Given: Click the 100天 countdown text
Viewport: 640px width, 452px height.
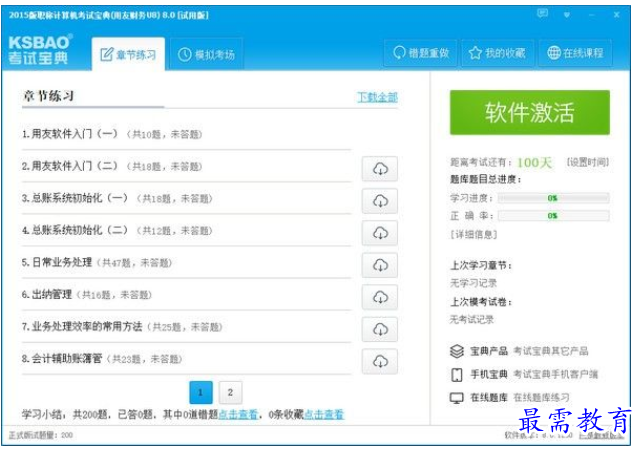Looking at the screenshot, I should [534, 163].
